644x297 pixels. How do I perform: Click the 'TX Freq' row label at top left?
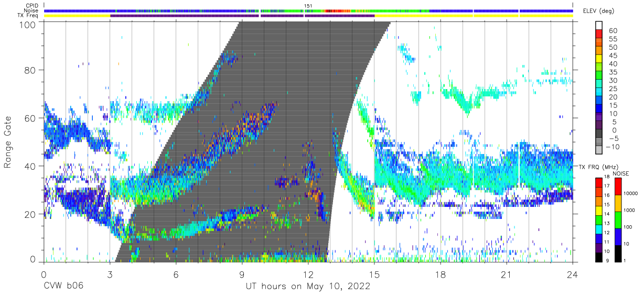tap(28, 16)
